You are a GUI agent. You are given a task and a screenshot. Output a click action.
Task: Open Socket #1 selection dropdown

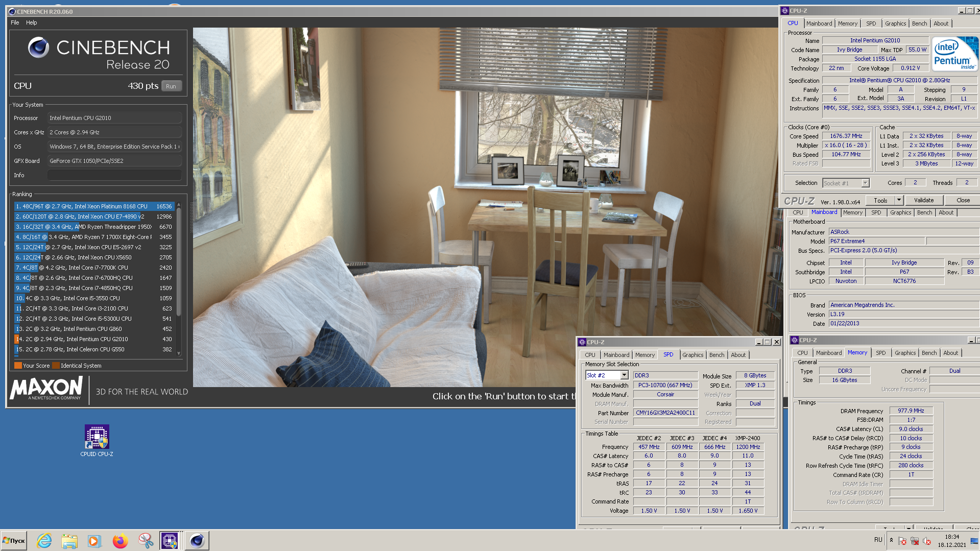click(865, 183)
